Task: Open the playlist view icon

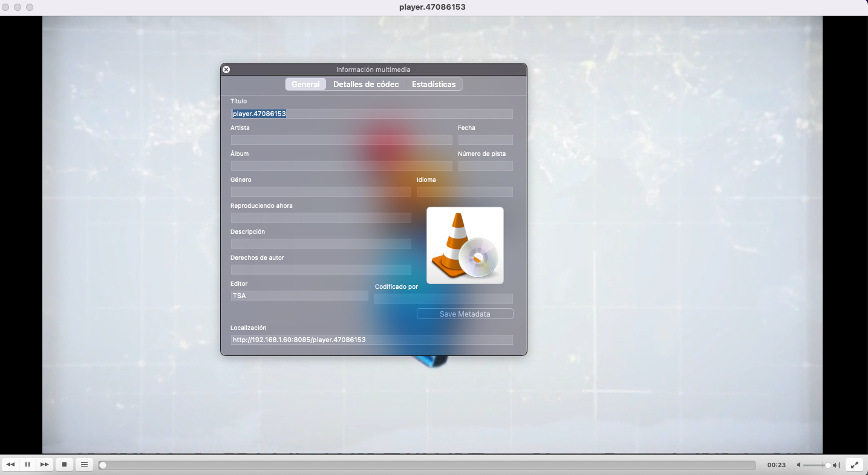Action: [x=85, y=465]
